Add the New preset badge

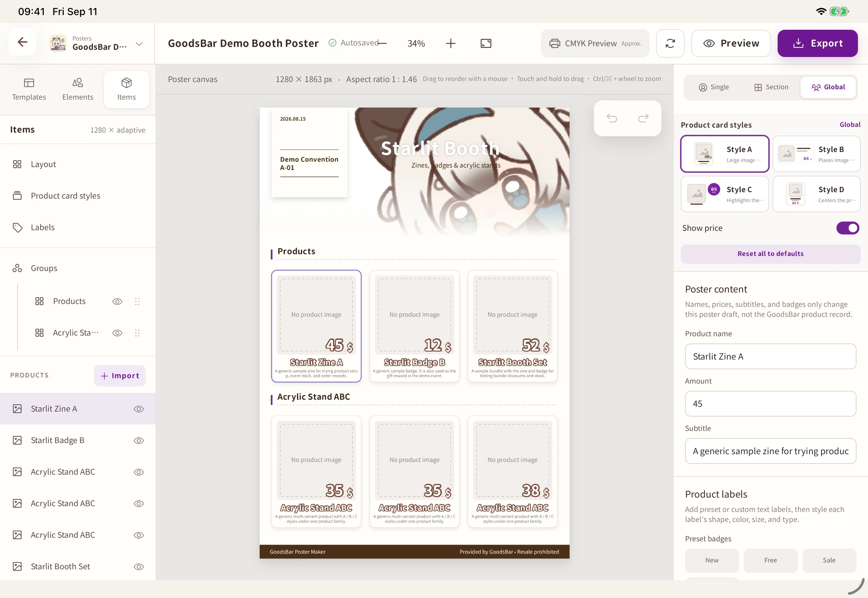[712, 560]
